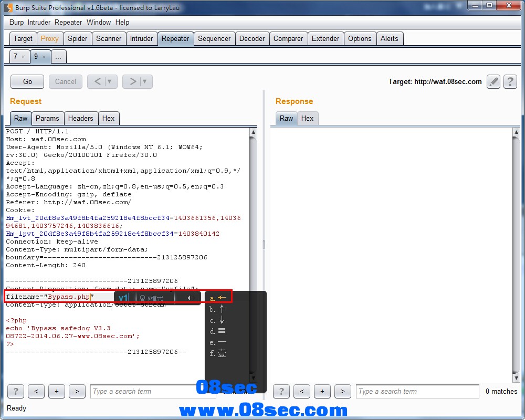Click response search plus options button
This screenshot has height=420, width=525.
point(322,391)
